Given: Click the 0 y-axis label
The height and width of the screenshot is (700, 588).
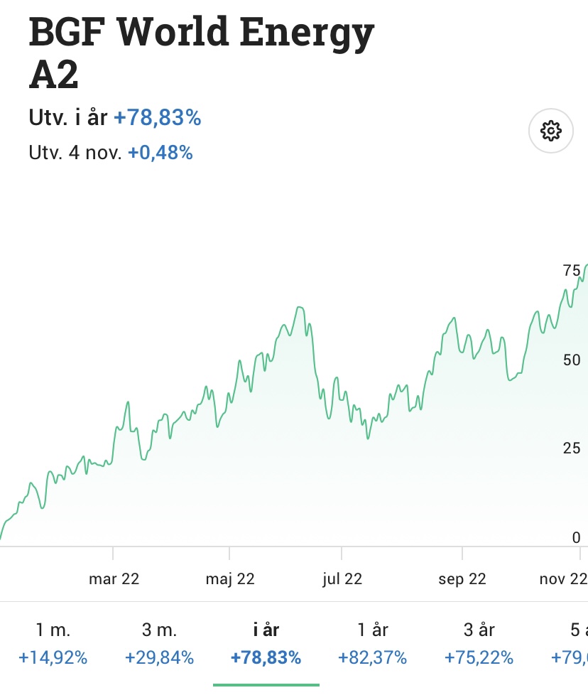Looking at the screenshot, I should point(576,537).
